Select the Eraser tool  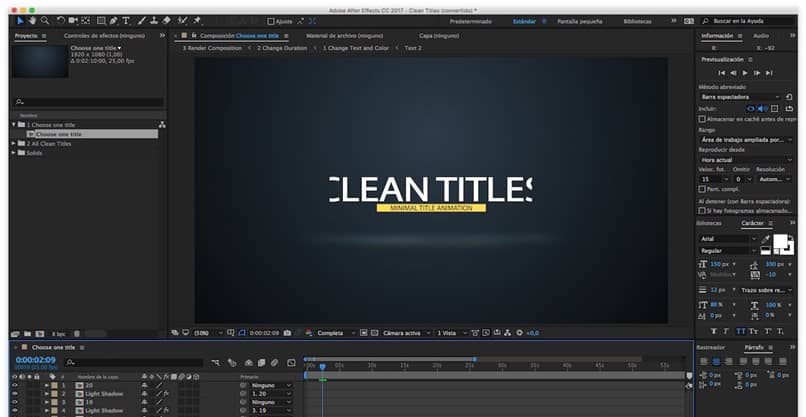167,21
